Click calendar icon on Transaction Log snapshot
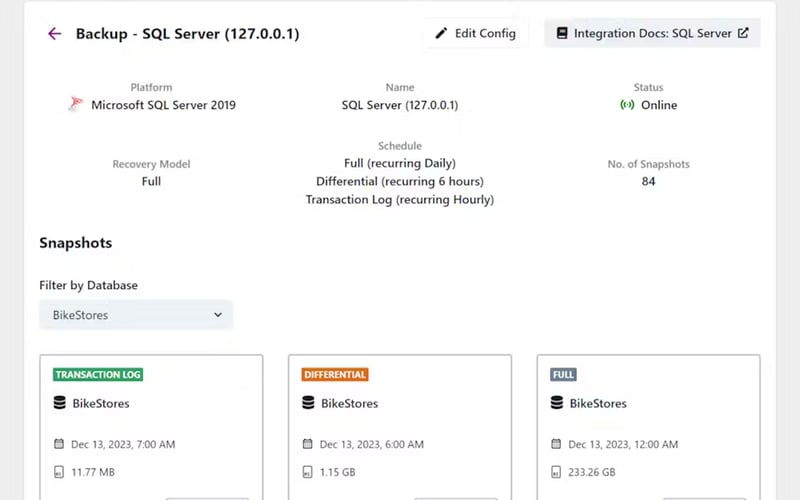800x500 pixels. pyautogui.click(x=59, y=444)
